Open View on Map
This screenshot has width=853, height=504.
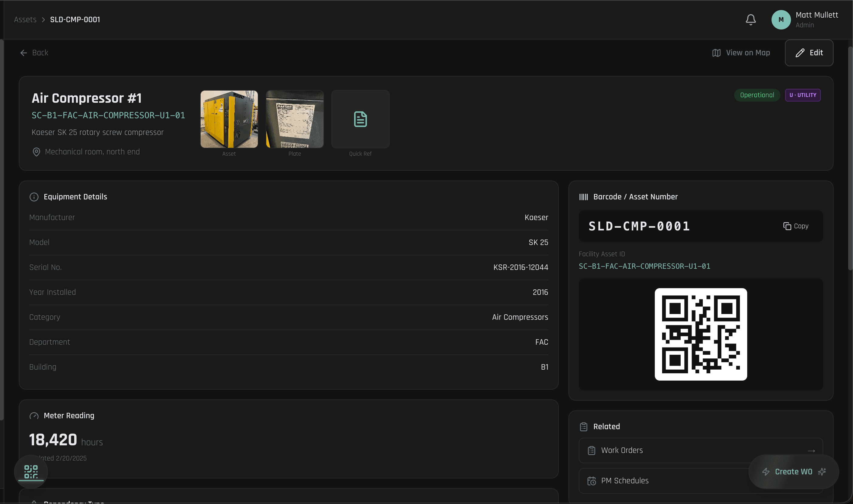point(741,53)
